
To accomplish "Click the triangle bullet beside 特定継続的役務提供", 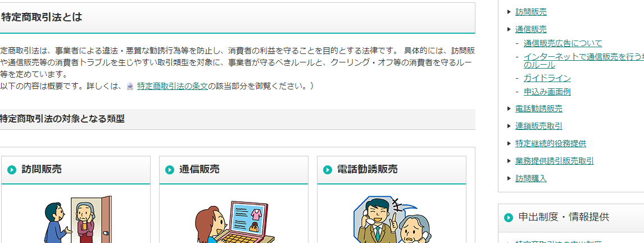I will coord(510,143).
